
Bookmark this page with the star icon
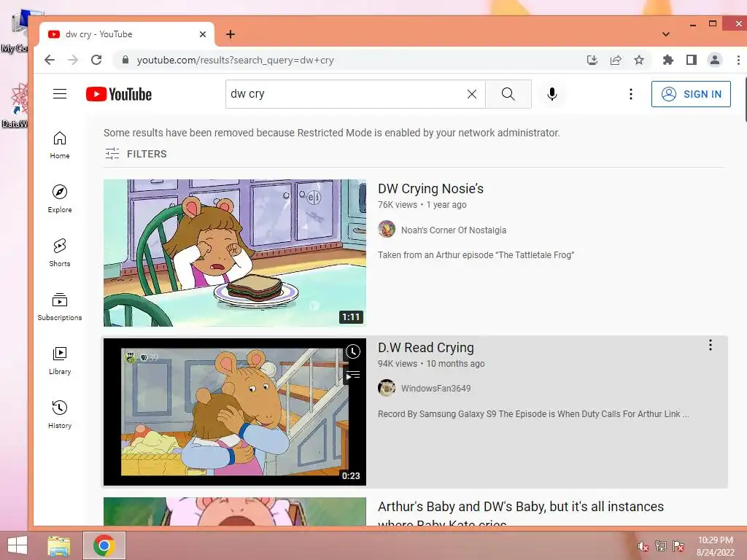tap(639, 60)
